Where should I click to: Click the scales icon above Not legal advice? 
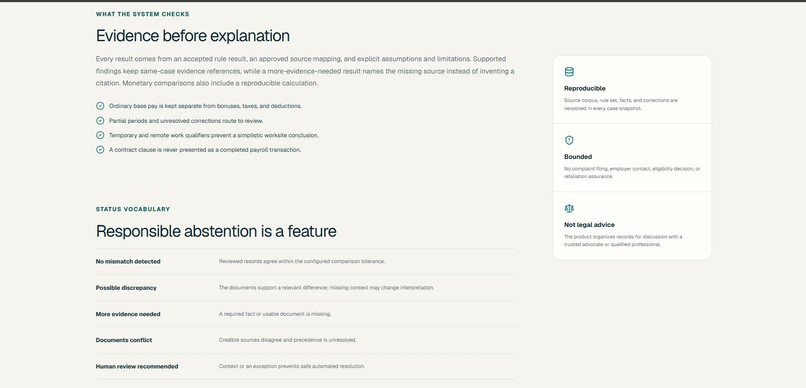[x=569, y=209]
